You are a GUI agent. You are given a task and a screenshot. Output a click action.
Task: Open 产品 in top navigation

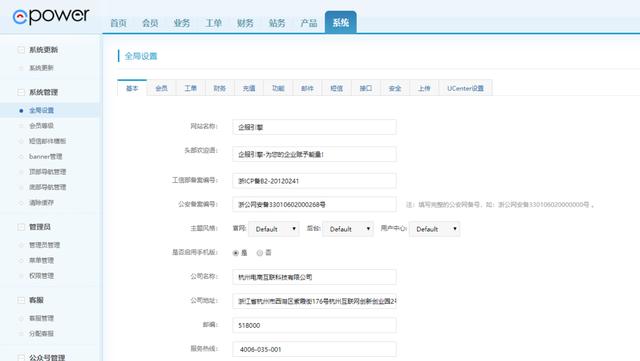tap(309, 23)
